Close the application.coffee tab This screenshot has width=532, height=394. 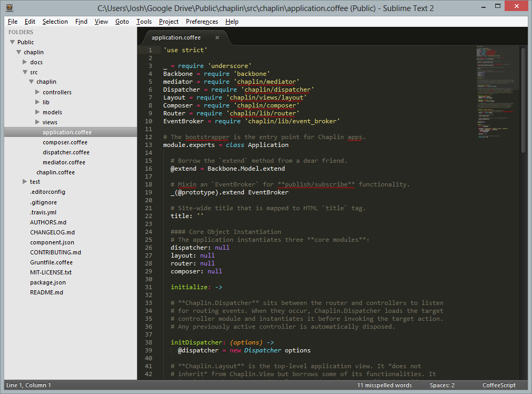[217, 38]
